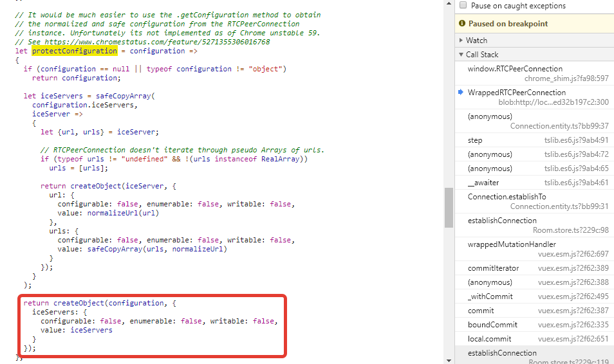Click the source panel scrollbar thumb
Viewport: 614px width, 364px height.
(449, 208)
